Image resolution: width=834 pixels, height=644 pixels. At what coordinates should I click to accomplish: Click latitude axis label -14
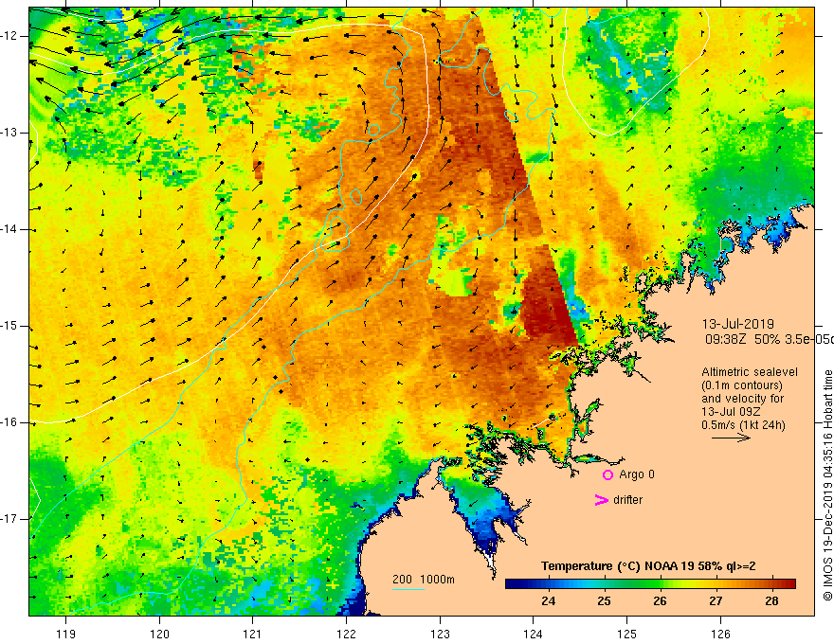[x=9, y=229]
